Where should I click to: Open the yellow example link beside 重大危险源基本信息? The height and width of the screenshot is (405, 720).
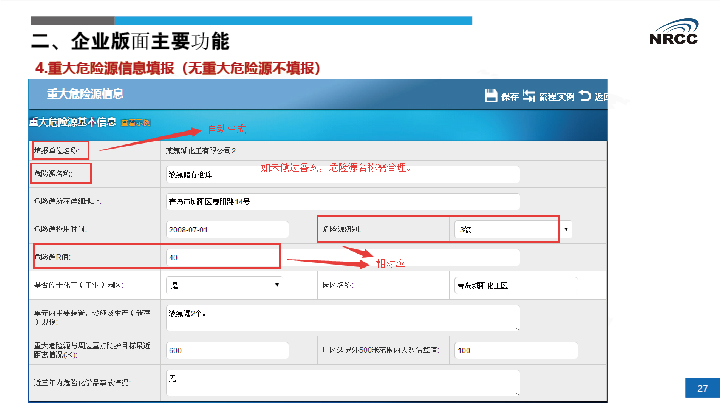136,123
